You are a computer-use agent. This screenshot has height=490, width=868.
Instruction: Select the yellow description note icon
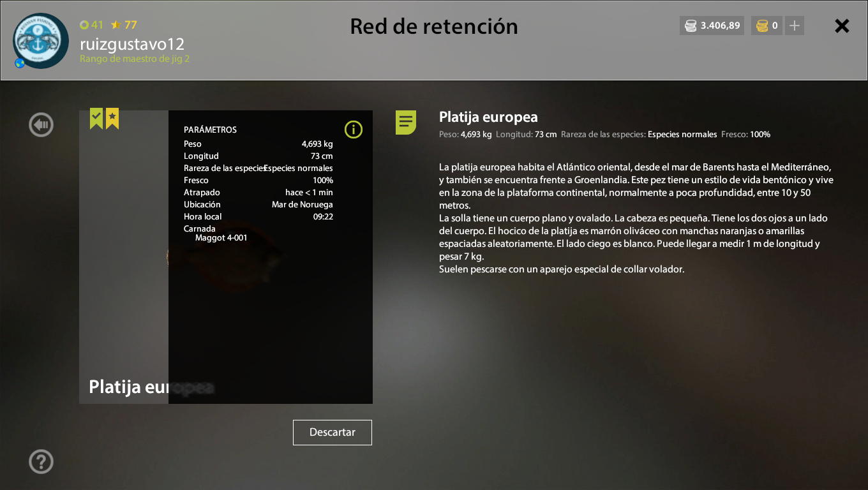406,122
